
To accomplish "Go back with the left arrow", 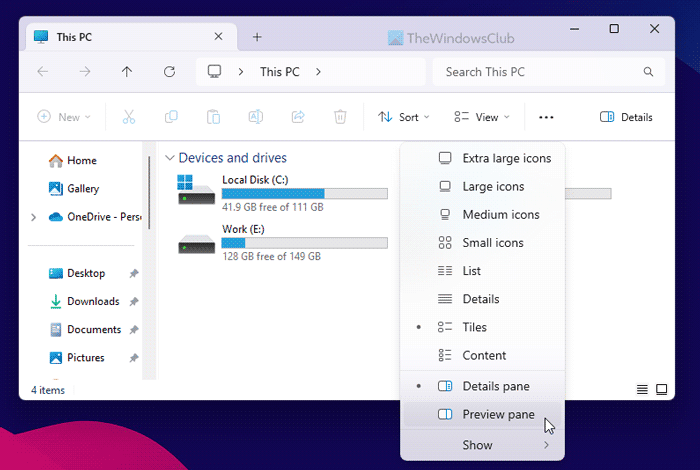I will tap(43, 71).
